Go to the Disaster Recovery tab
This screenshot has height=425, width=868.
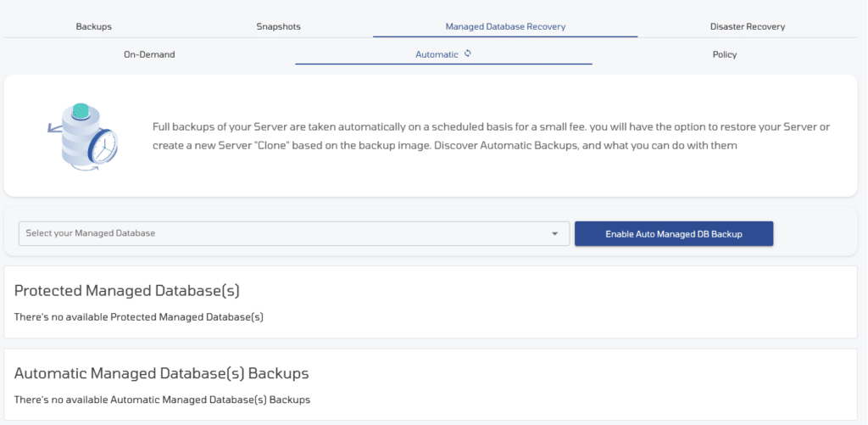(x=748, y=26)
